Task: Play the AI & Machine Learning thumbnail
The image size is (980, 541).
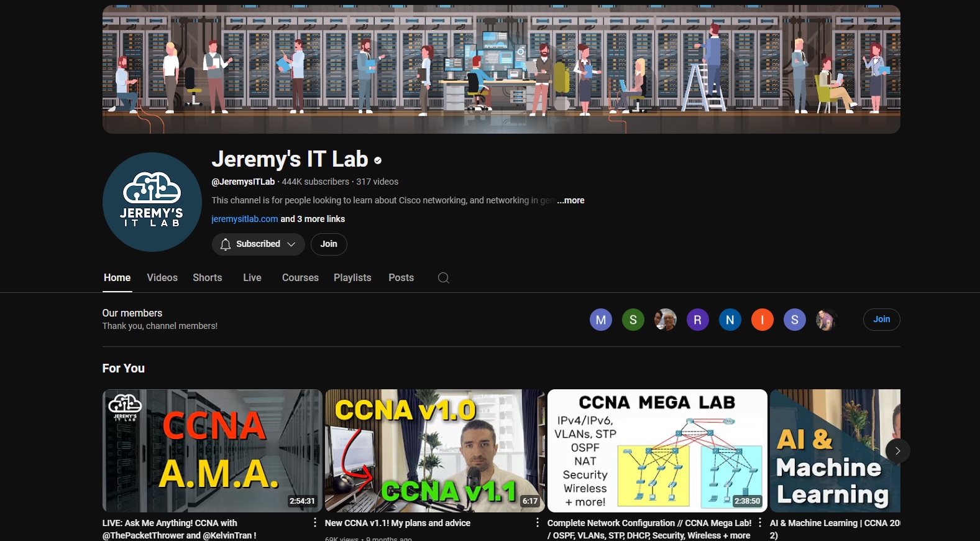Action: (x=835, y=451)
